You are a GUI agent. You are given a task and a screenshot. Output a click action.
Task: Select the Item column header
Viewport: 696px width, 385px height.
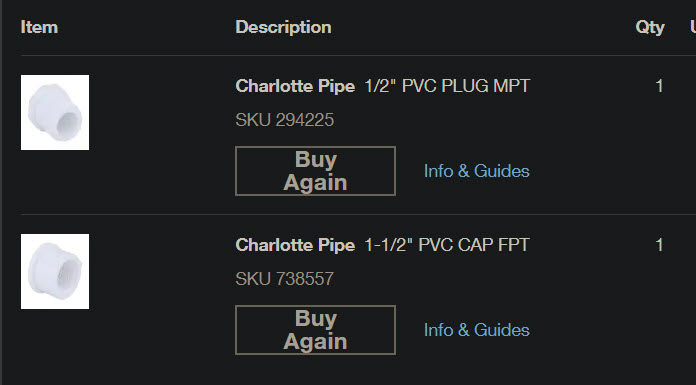point(39,27)
